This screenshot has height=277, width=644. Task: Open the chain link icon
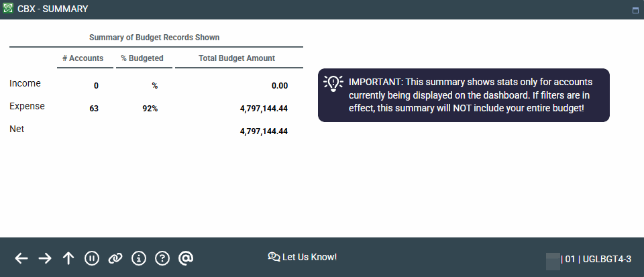click(115, 258)
